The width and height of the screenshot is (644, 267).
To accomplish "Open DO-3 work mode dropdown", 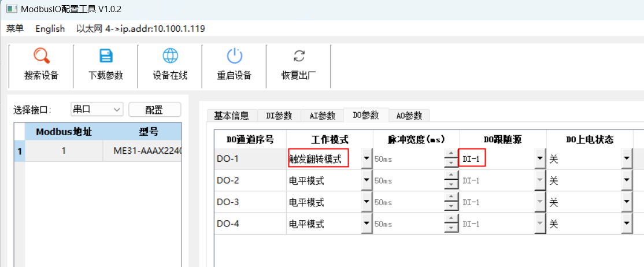I will click(x=366, y=203).
